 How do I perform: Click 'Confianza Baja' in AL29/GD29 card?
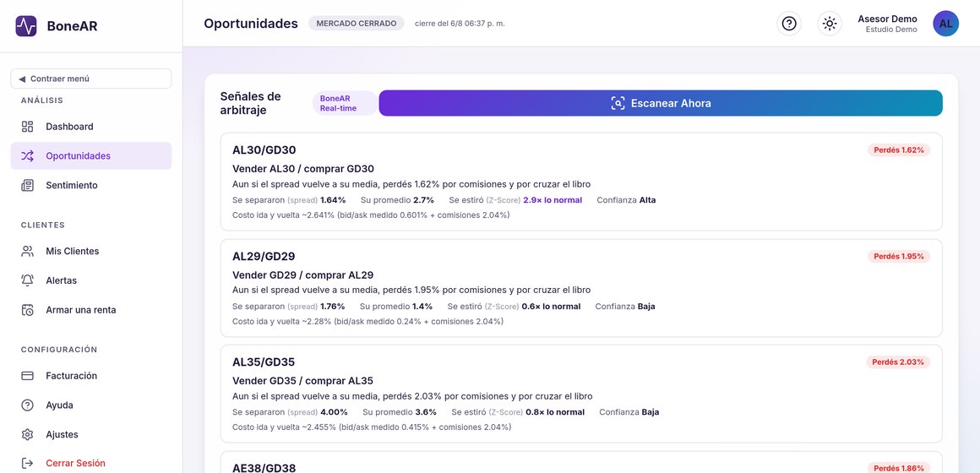(x=625, y=307)
